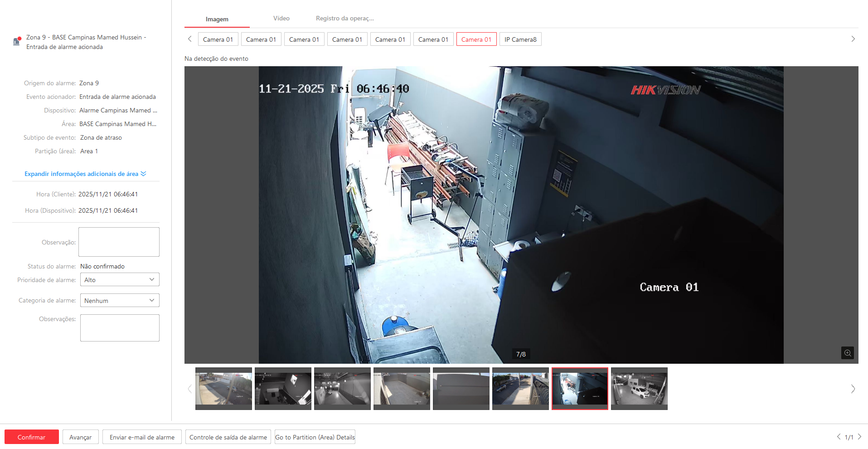Click the magnifier zoom icon on image

coord(847,353)
